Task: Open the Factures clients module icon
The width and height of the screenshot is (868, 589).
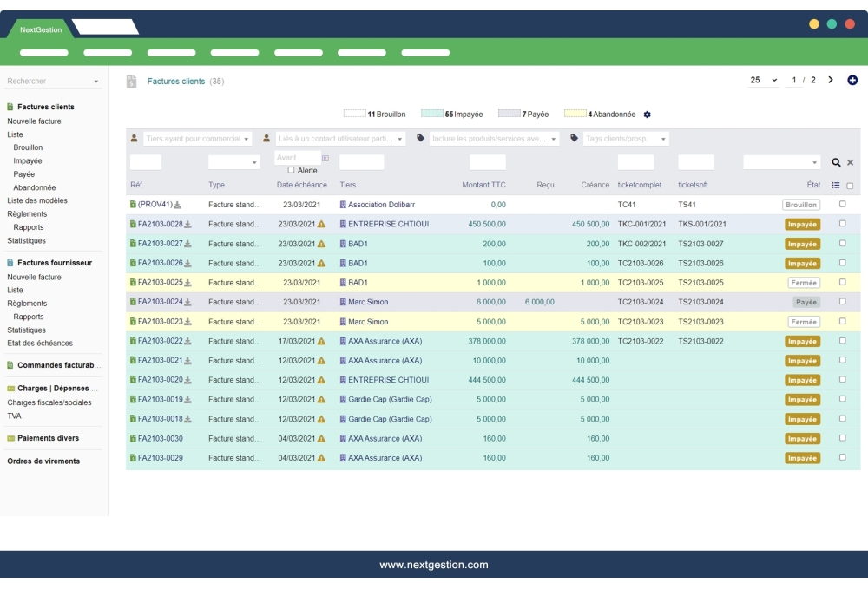Action: point(131,81)
